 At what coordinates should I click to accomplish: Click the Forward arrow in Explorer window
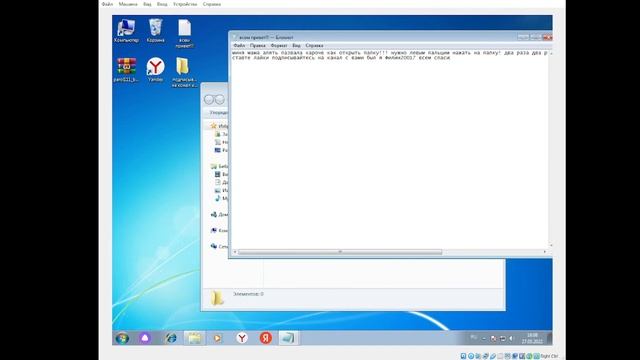click(x=220, y=99)
